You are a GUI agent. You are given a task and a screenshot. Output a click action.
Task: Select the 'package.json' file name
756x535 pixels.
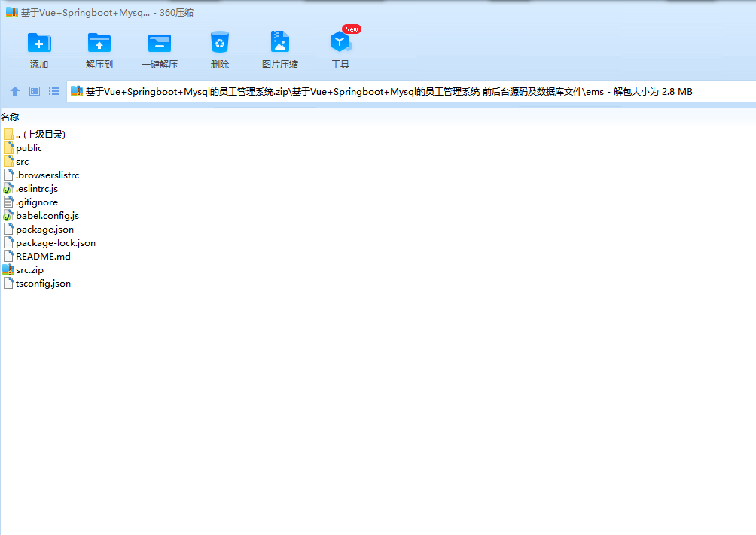(x=45, y=229)
